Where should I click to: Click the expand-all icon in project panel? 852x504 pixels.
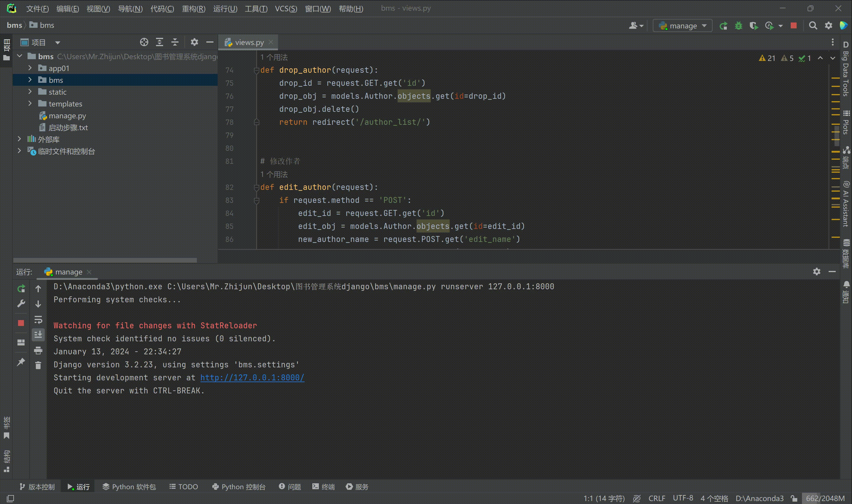(x=159, y=42)
